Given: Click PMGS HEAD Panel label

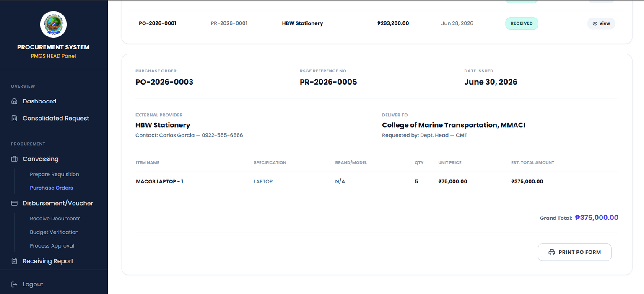Looking at the screenshot, I should tap(53, 56).
